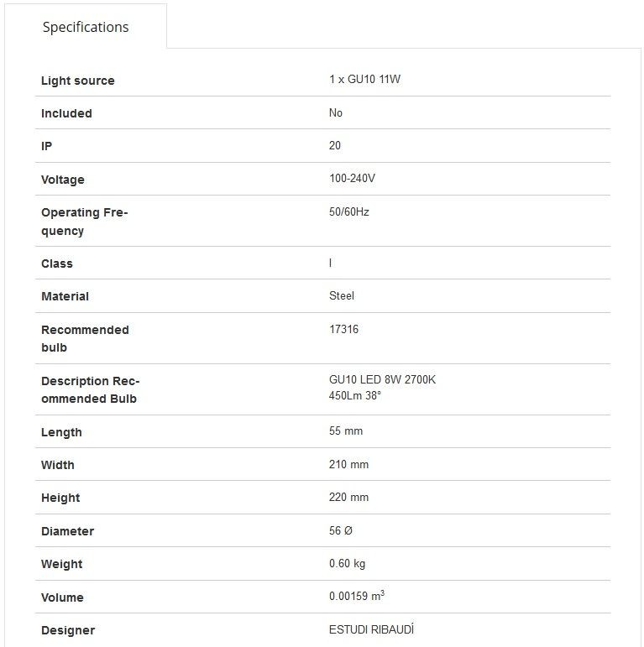
Task: Click the Width value 210 mm
Action: point(348,464)
